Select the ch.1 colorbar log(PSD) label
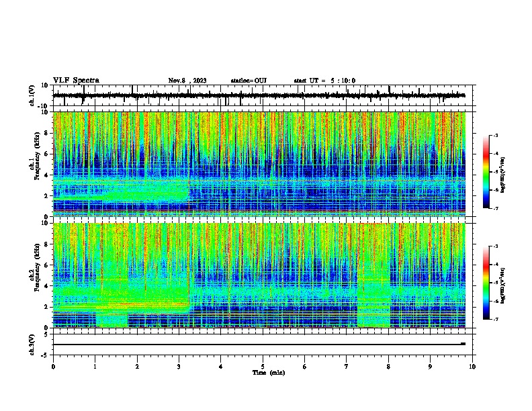Screen dimensions: 532x411 click(x=503, y=175)
